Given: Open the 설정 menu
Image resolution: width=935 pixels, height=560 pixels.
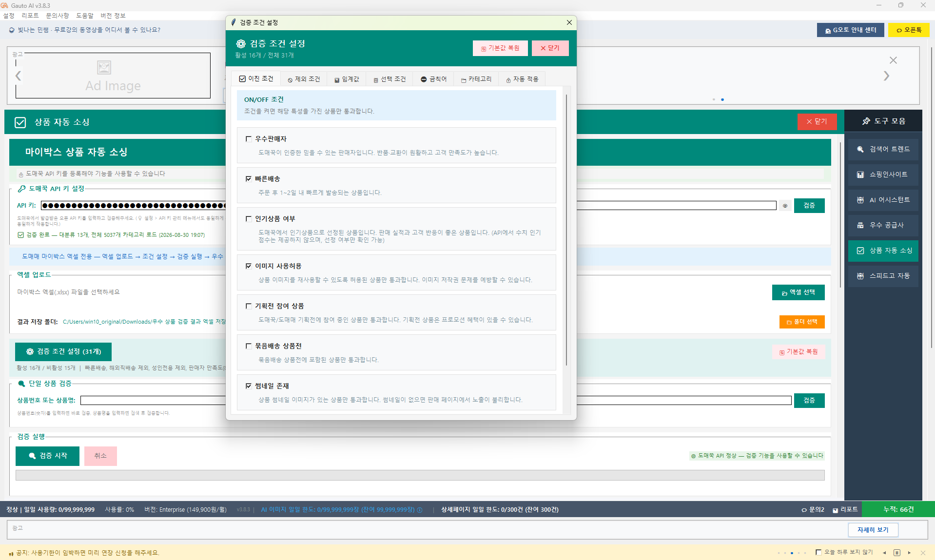Looking at the screenshot, I should point(9,16).
